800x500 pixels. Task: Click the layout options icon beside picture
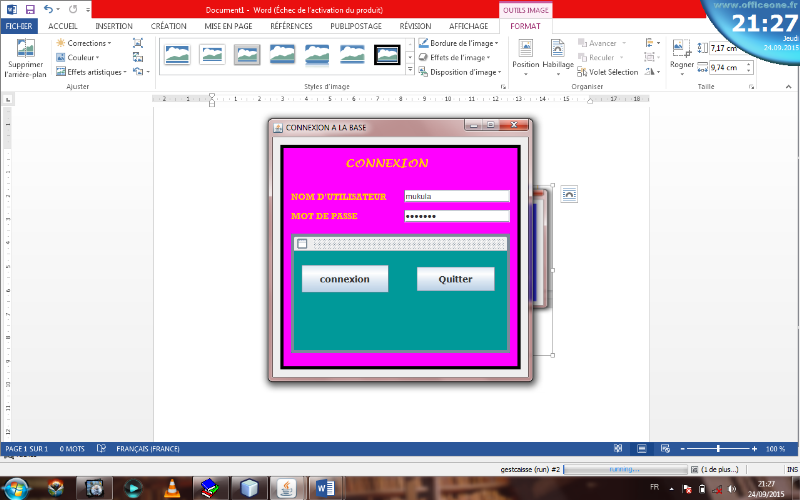click(569, 194)
